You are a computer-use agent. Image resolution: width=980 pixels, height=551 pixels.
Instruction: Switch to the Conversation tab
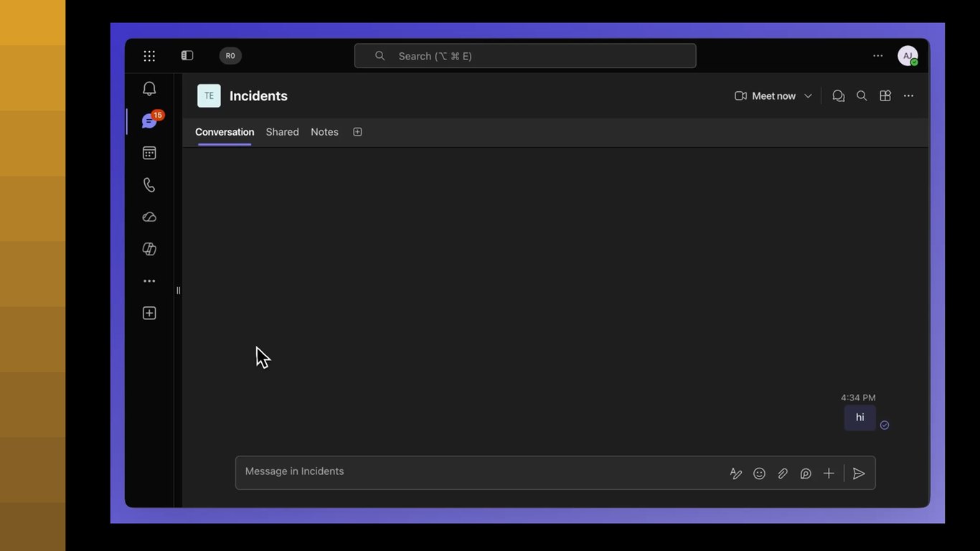[x=225, y=132]
